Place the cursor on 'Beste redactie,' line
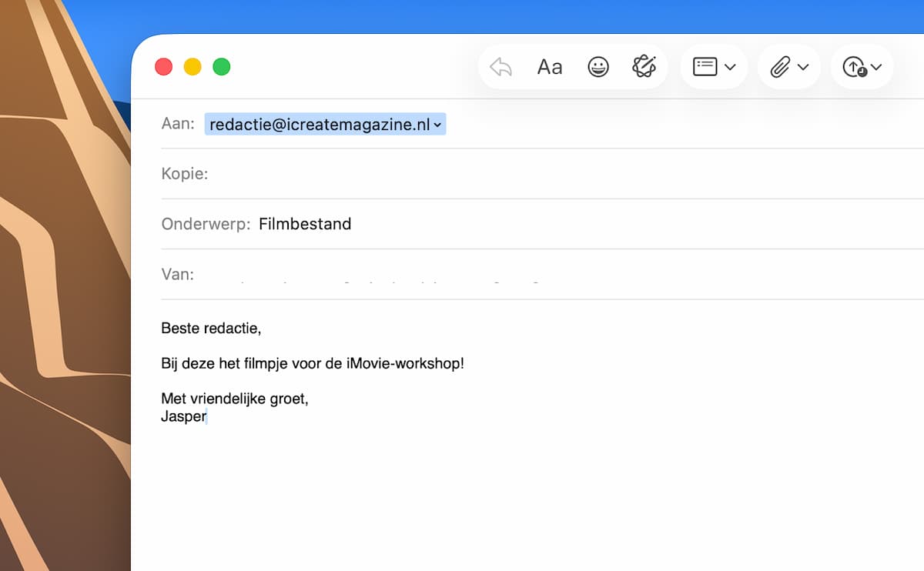The image size is (924, 571). click(x=211, y=329)
